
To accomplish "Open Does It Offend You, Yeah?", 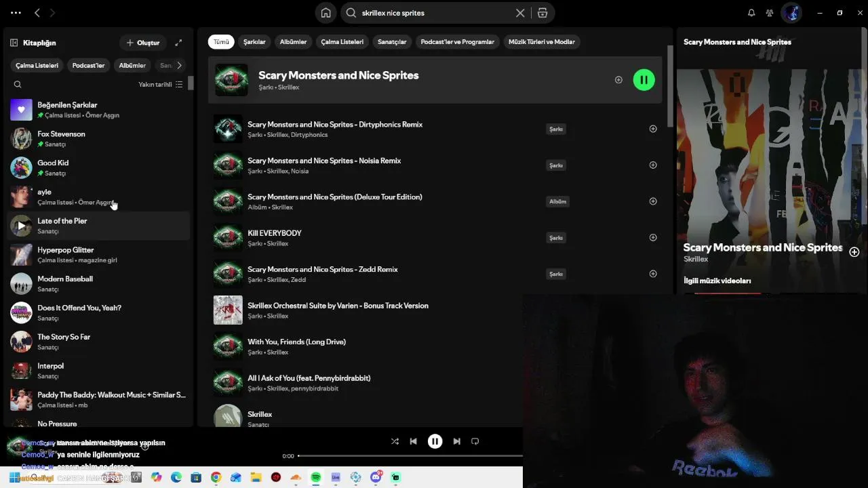I will tap(99, 312).
